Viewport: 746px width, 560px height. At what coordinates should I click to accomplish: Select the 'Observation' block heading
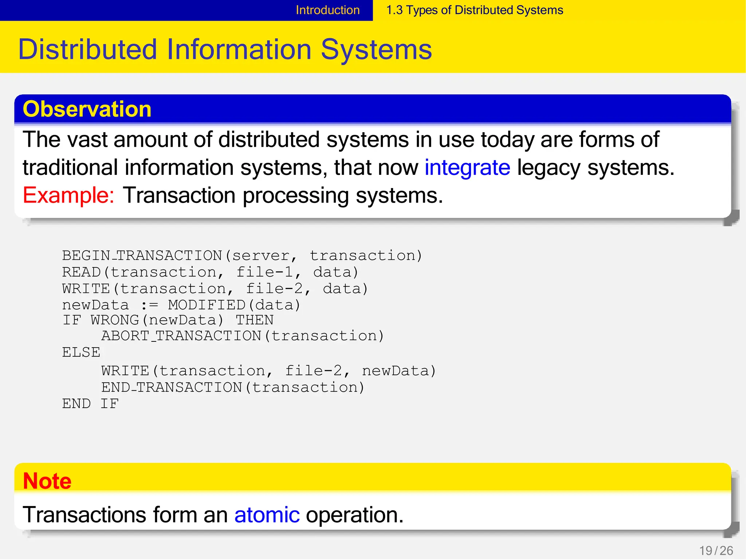click(87, 109)
